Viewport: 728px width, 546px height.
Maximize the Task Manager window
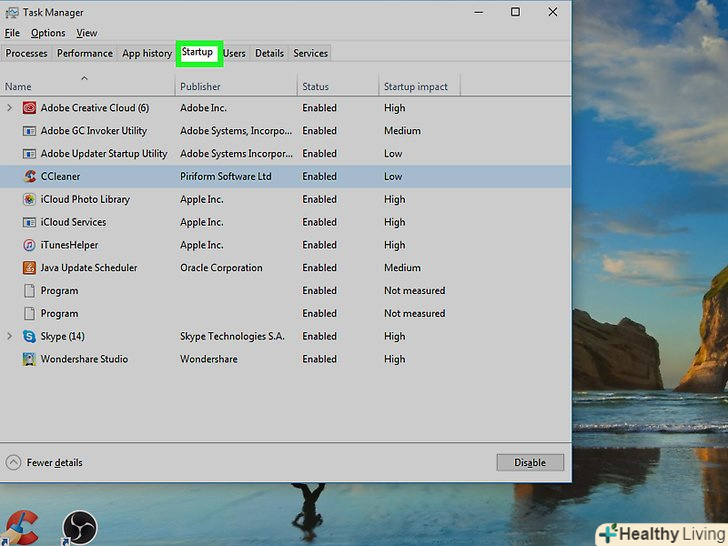click(515, 12)
